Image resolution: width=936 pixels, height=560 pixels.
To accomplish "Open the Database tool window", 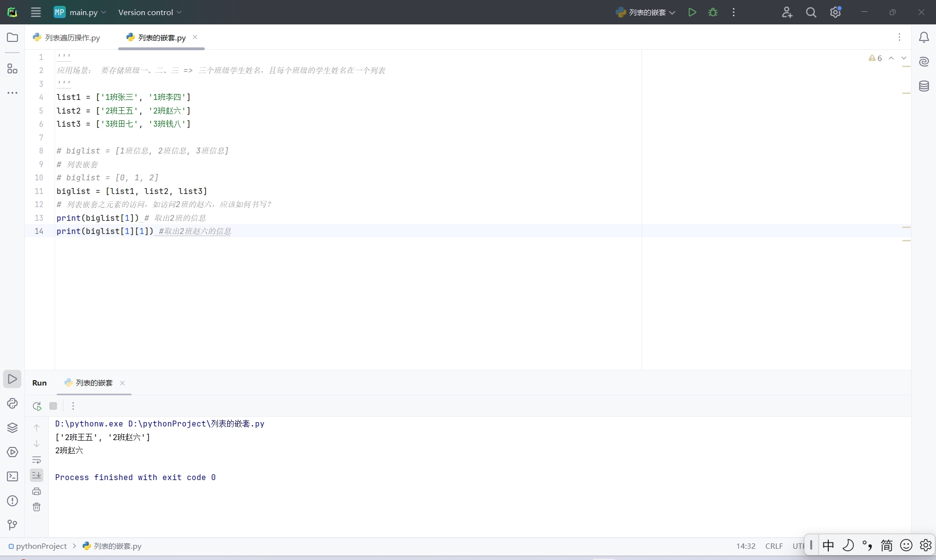I will coord(924,86).
